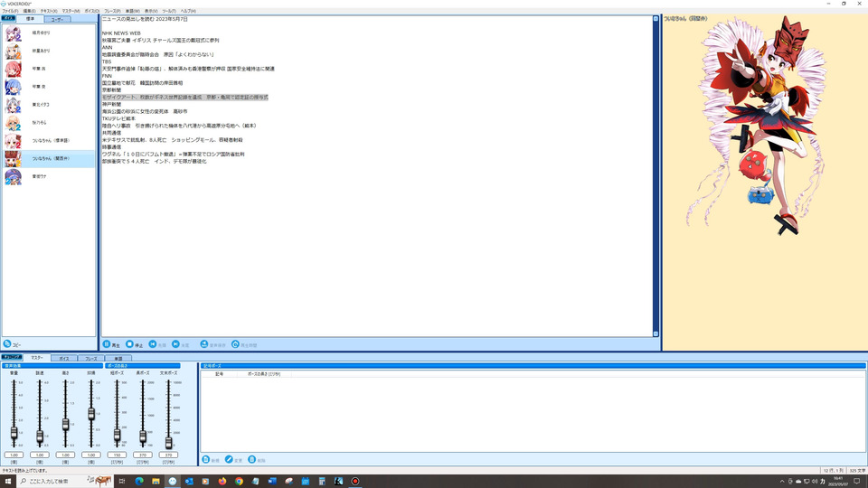
Task: Switch to the 標準 voice list tab
Action: [x=30, y=19]
